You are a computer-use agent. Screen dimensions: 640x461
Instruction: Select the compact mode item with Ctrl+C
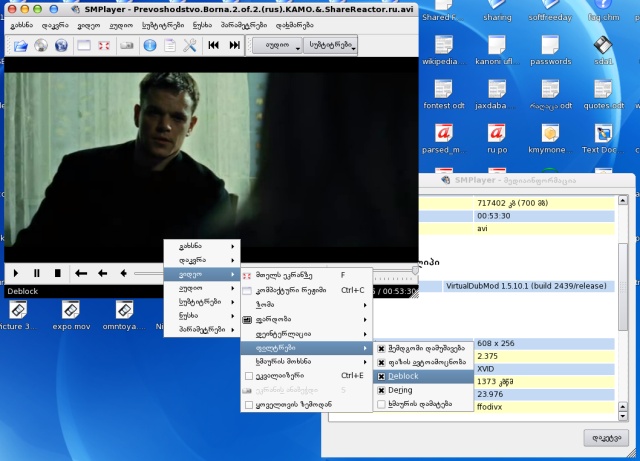(x=307, y=290)
